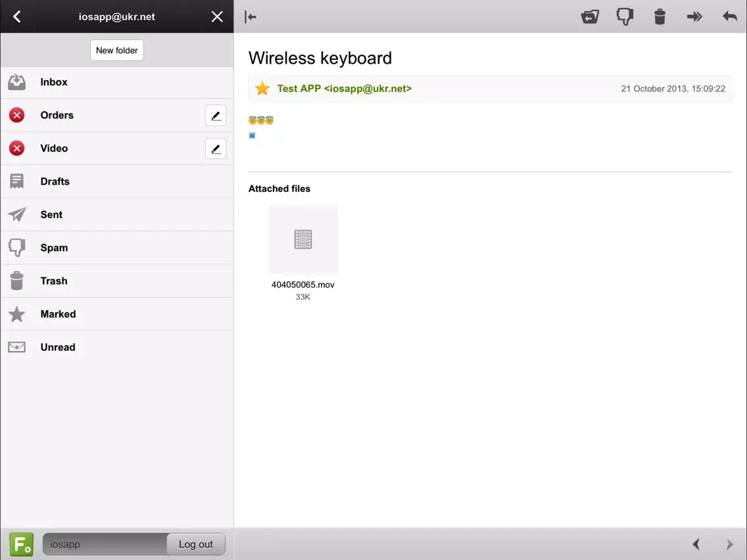747x560 pixels.
Task: Go back using the header's left chevron
Action: pyautogui.click(x=16, y=16)
